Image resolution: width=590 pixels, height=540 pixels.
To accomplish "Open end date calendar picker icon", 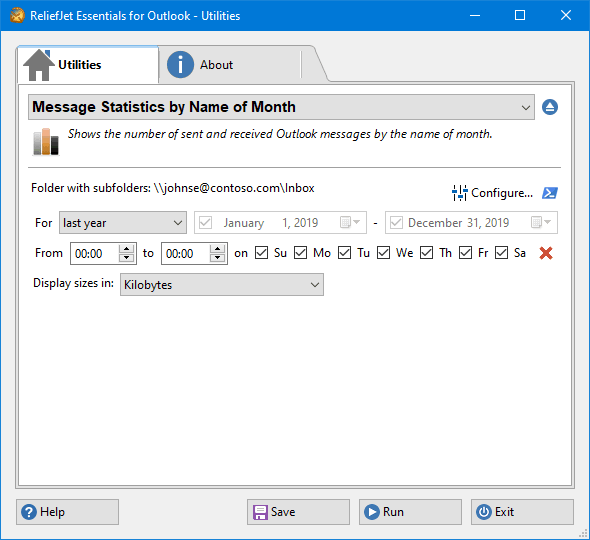I will point(541,222).
